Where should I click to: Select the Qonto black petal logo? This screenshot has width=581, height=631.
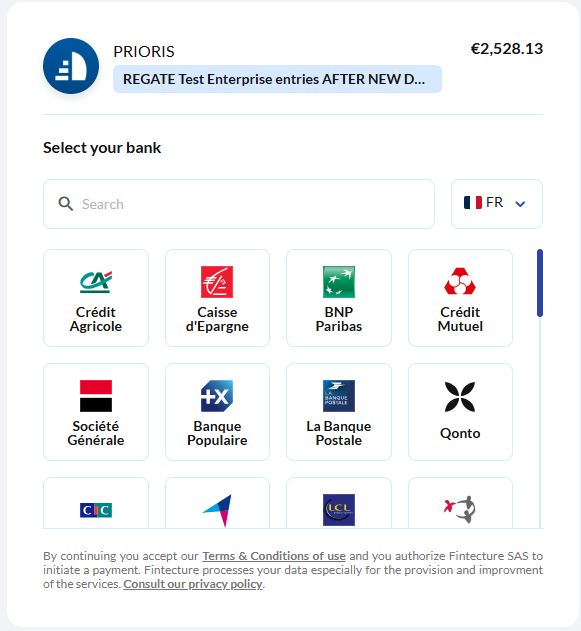(460, 397)
